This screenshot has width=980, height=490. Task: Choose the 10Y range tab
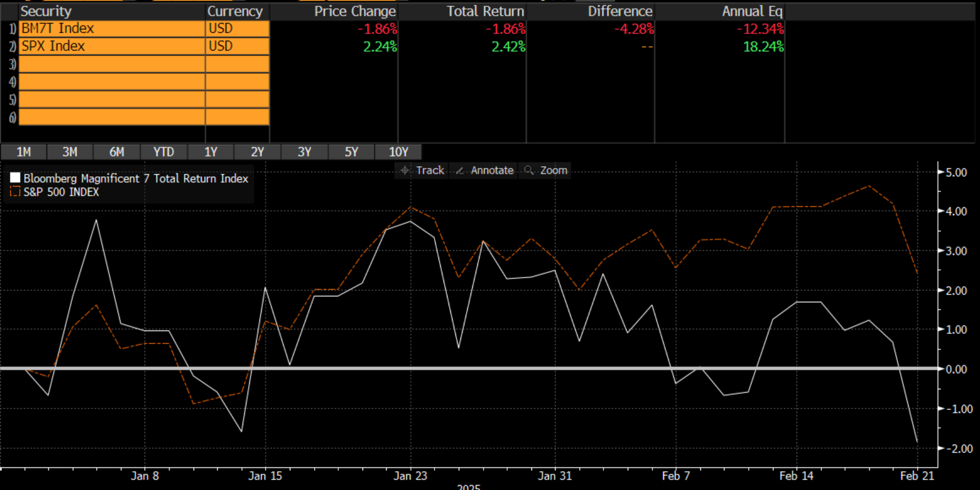pos(399,152)
